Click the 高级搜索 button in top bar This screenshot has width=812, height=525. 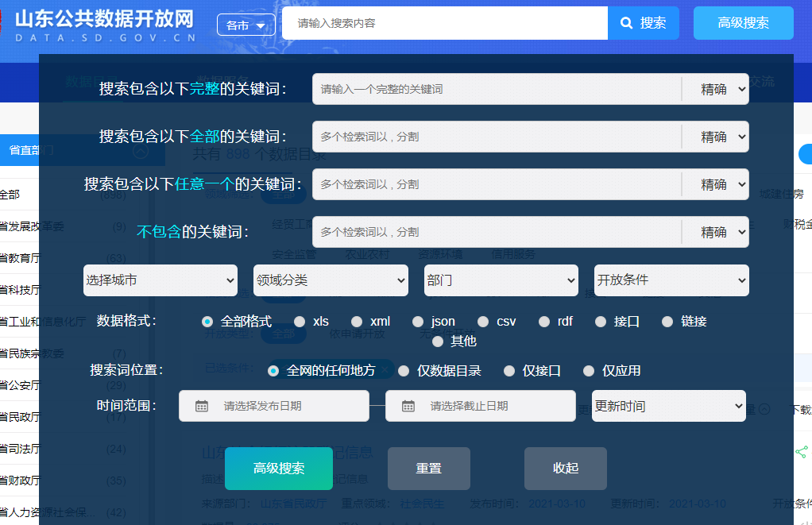(x=743, y=23)
